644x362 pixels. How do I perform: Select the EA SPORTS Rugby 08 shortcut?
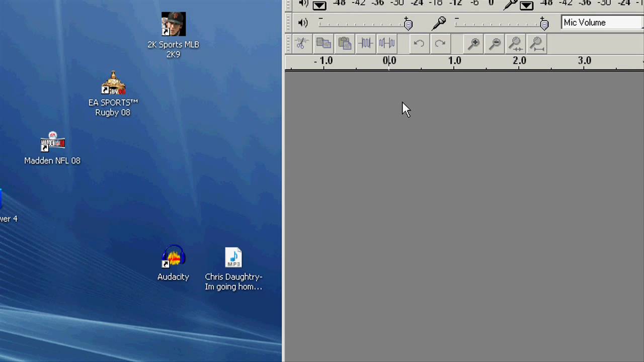point(113,94)
